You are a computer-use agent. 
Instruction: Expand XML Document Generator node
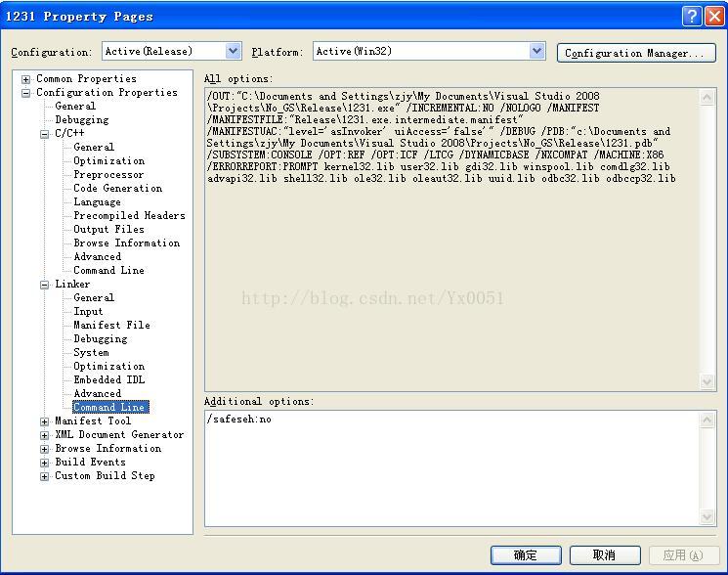point(45,435)
